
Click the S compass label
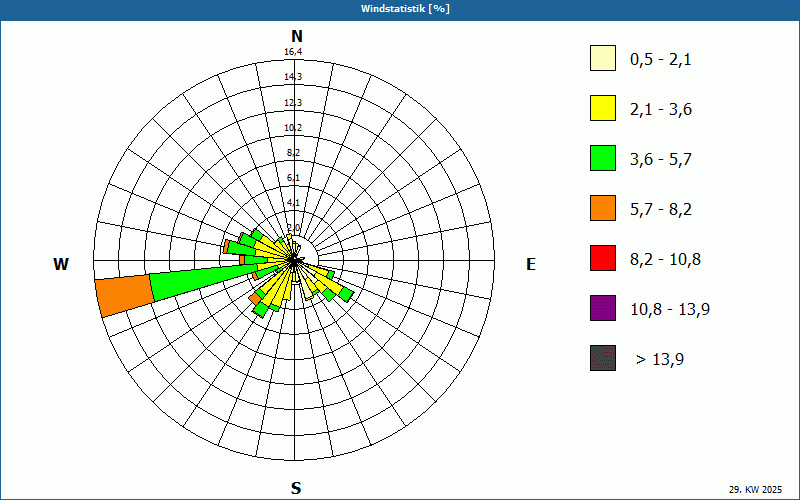(296, 488)
